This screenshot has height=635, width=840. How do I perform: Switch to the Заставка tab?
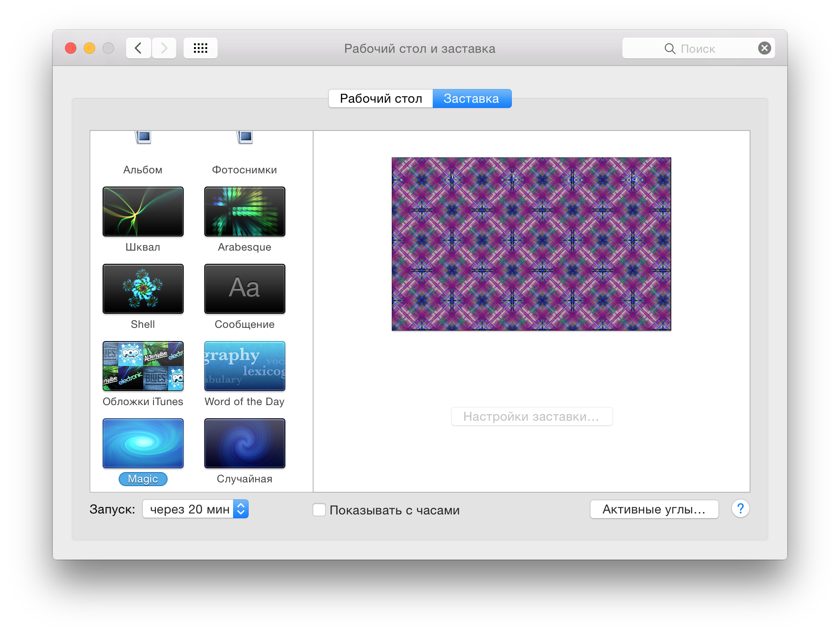tap(472, 98)
